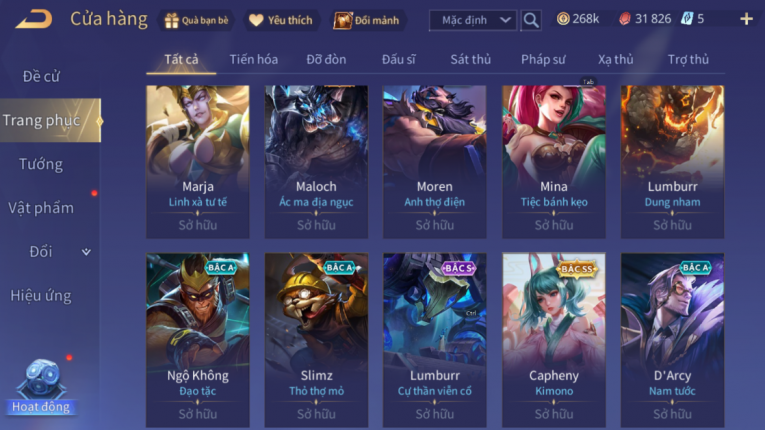
Task: Click the gold coin balance icon
Action: pyautogui.click(x=563, y=19)
